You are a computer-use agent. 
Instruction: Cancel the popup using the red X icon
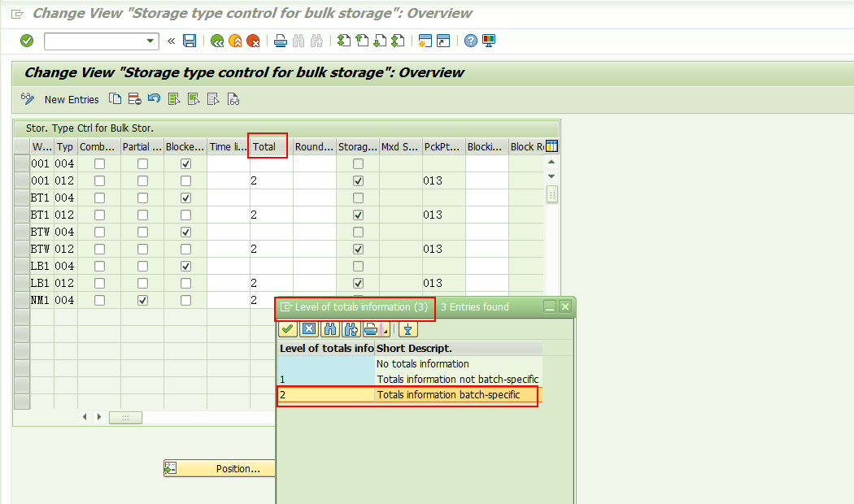(308, 329)
